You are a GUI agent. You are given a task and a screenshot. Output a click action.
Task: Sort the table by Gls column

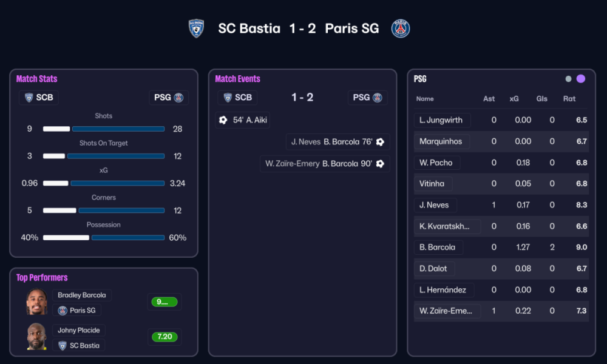pyautogui.click(x=542, y=99)
